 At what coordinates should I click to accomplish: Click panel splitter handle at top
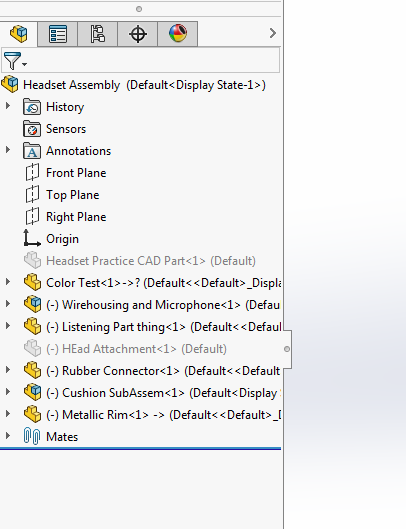coord(139,9)
